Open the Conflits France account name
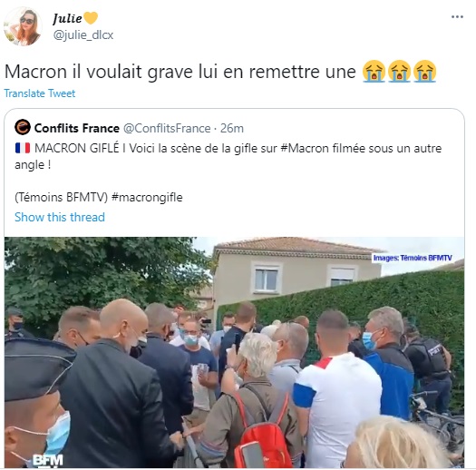This screenshot has height=470, width=476. pyautogui.click(x=77, y=128)
